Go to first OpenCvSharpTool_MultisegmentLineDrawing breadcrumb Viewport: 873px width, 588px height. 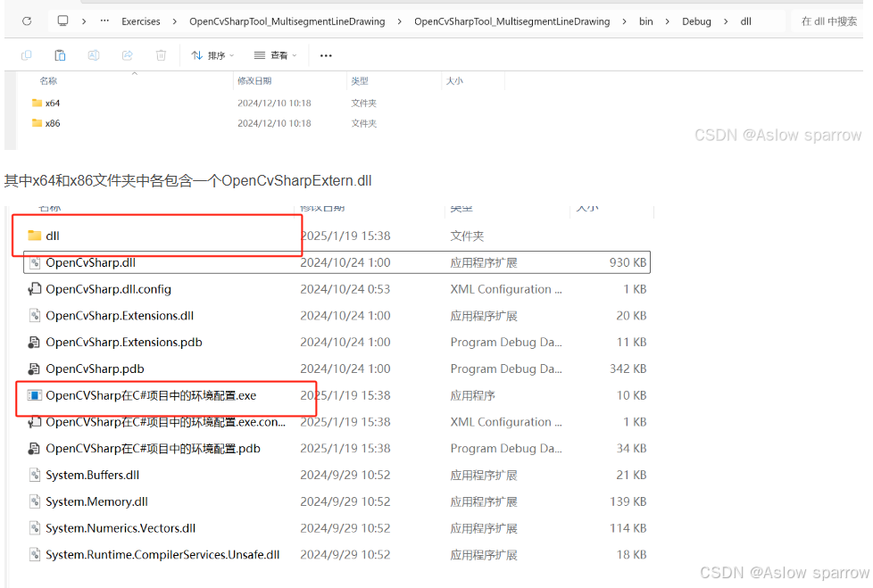(287, 21)
